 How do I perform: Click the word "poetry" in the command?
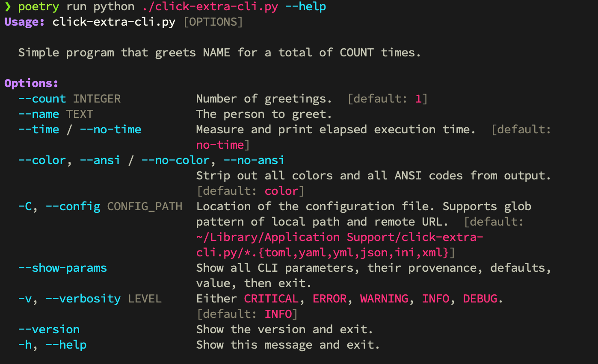tap(38, 7)
